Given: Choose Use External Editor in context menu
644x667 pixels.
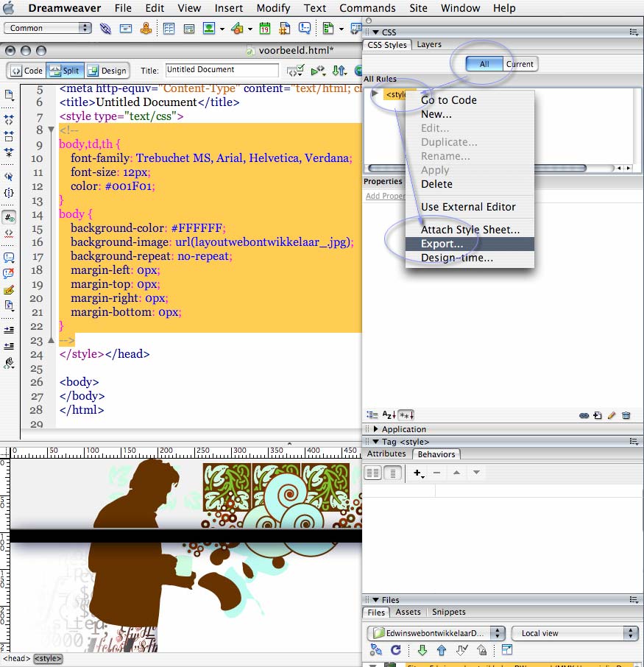Looking at the screenshot, I should click(470, 207).
